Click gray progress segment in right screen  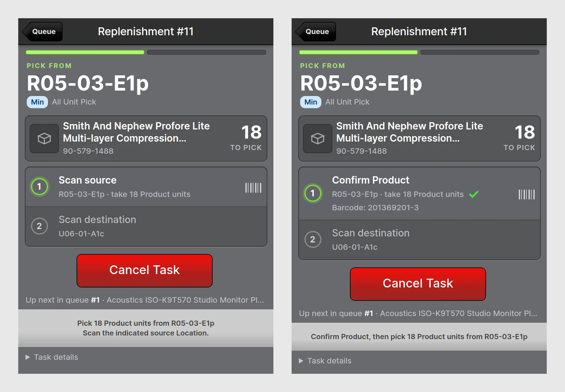(480, 52)
